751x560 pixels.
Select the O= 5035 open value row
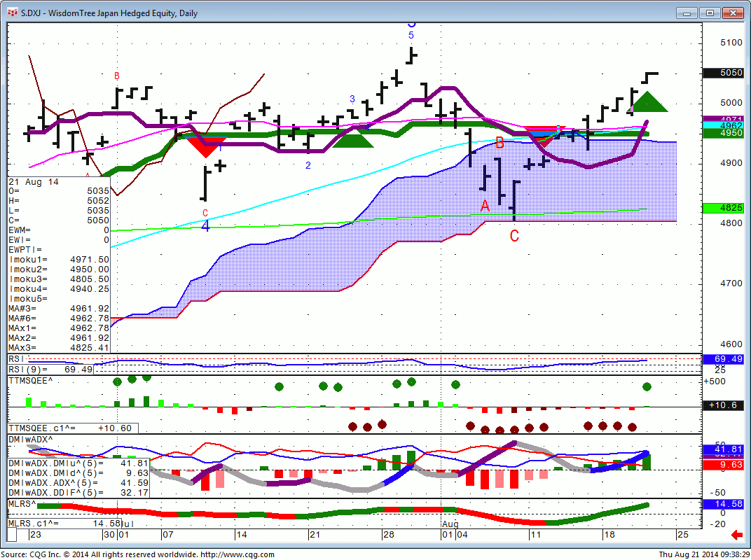click(59, 191)
